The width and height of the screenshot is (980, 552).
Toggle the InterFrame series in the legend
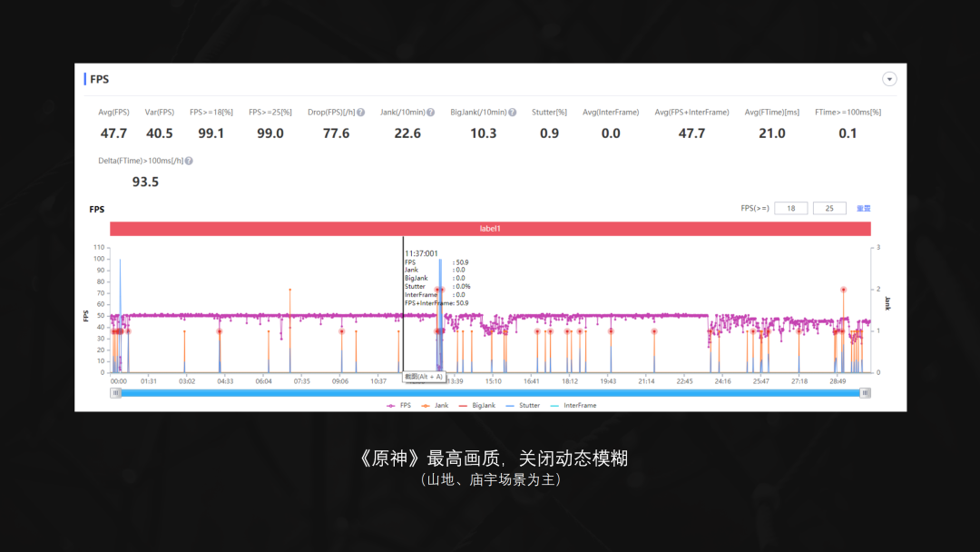tap(573, 406)
